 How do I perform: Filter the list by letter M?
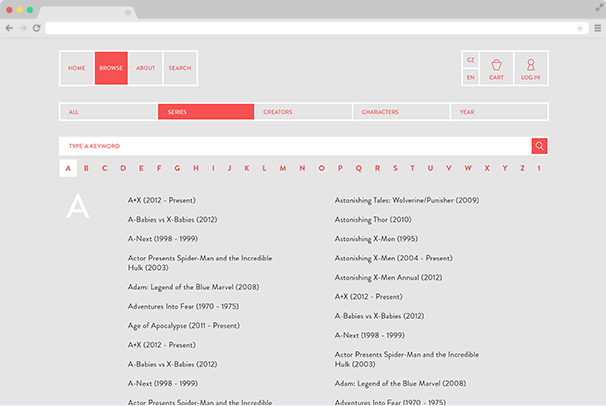coord(283,168)
